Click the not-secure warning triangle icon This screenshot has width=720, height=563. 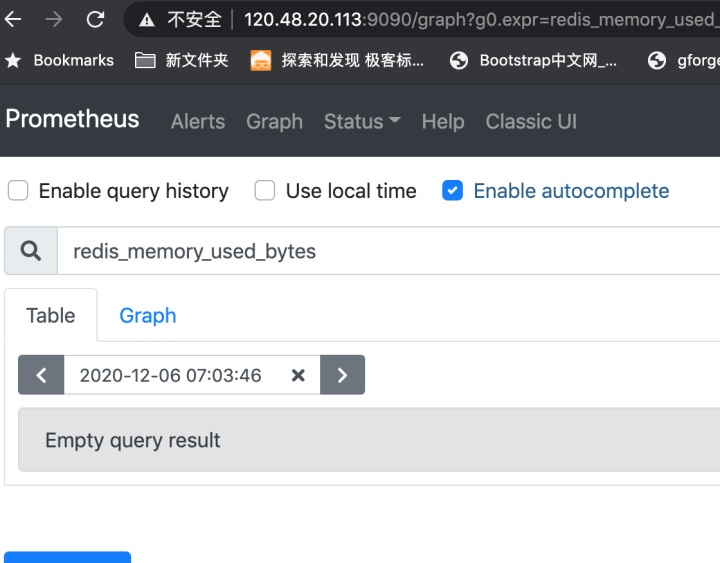(x=146, y=20)
